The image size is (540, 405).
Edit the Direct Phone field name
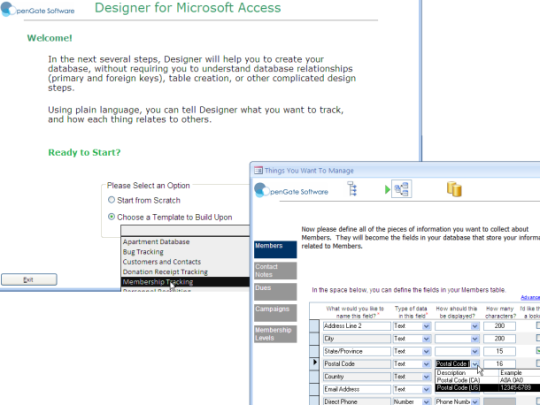coord(357,402)
